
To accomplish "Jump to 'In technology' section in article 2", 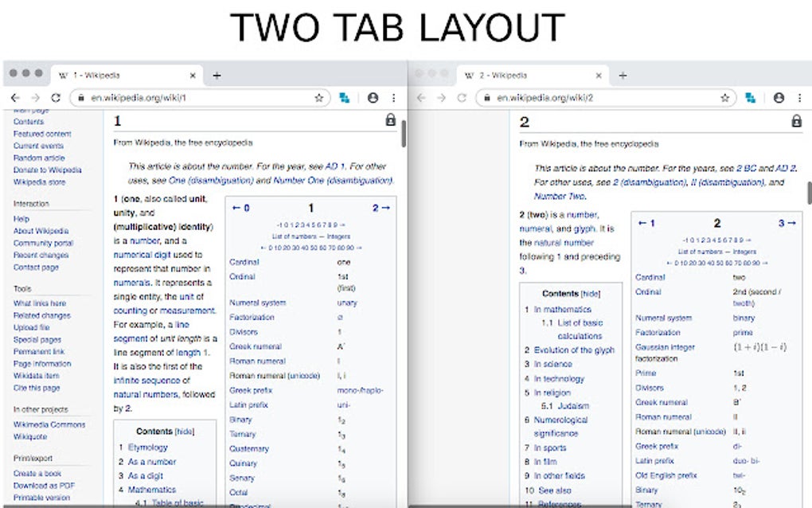I will coord(560,379).
